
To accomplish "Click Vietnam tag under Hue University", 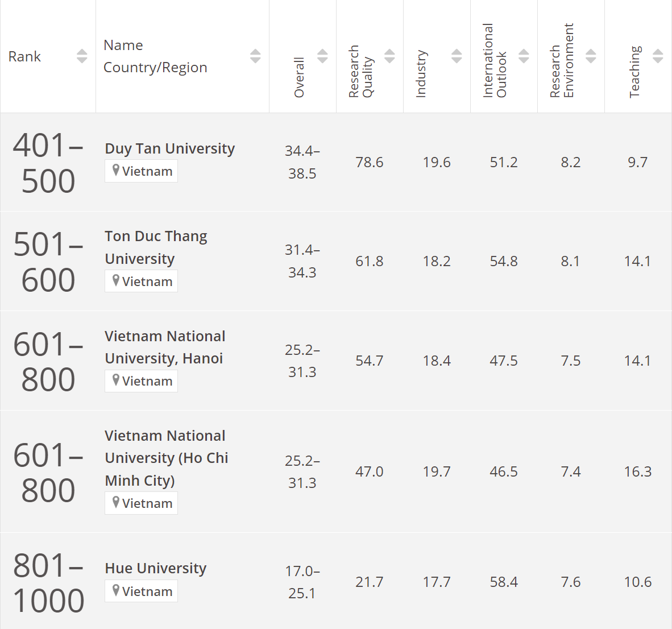I will 142,591.
